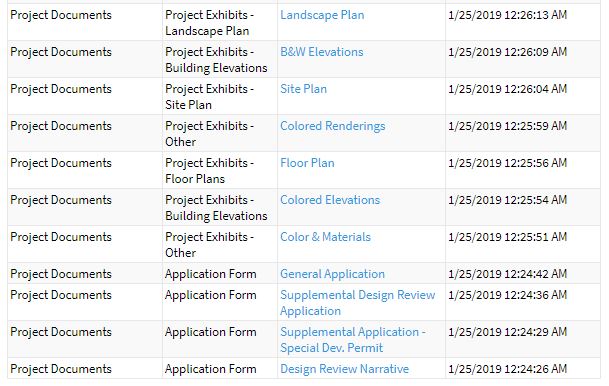The image size is (609, 386).
Task: Select the 12:26:13 AM timestamp cell
Action: pyautogui.click(x=522, y=22)
